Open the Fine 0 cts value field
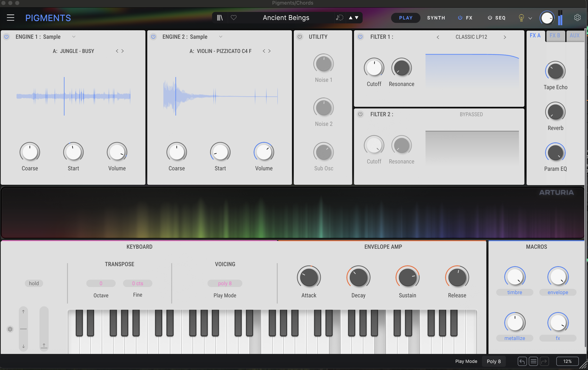 [x=137, y=283]
